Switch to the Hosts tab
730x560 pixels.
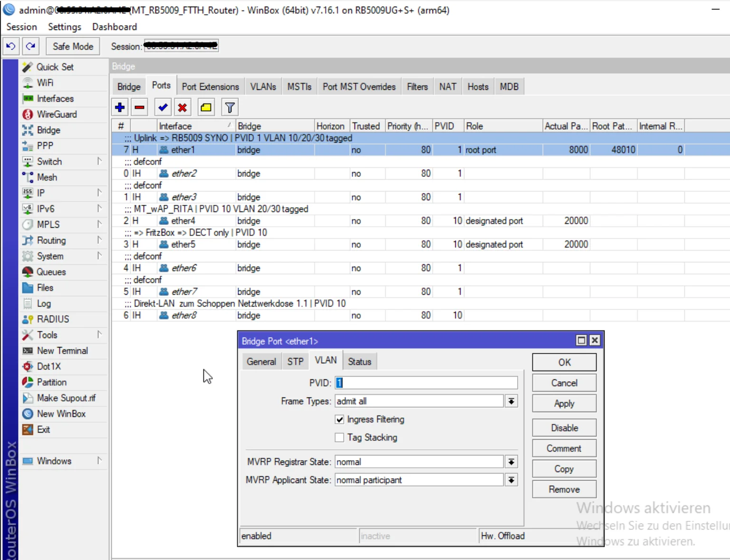point(478,87)
